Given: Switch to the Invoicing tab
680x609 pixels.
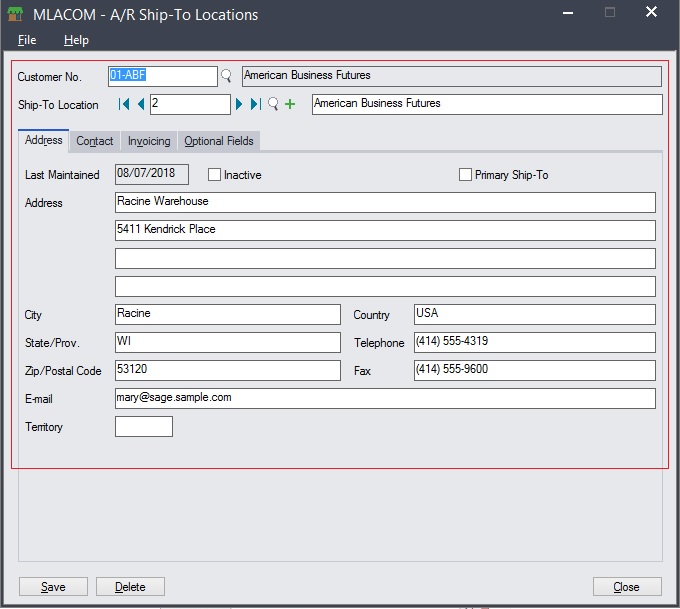Looking at the screenshot, I should [149, 141].
